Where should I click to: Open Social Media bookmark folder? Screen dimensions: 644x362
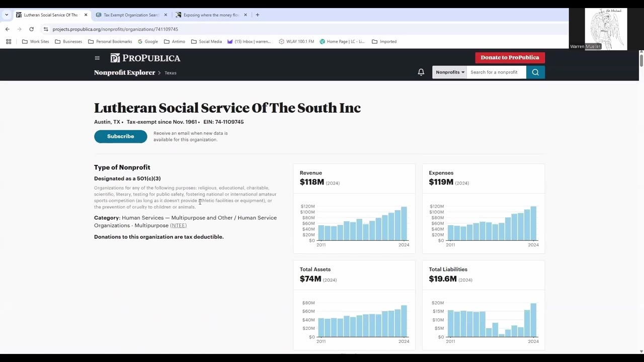pos(206,42)
